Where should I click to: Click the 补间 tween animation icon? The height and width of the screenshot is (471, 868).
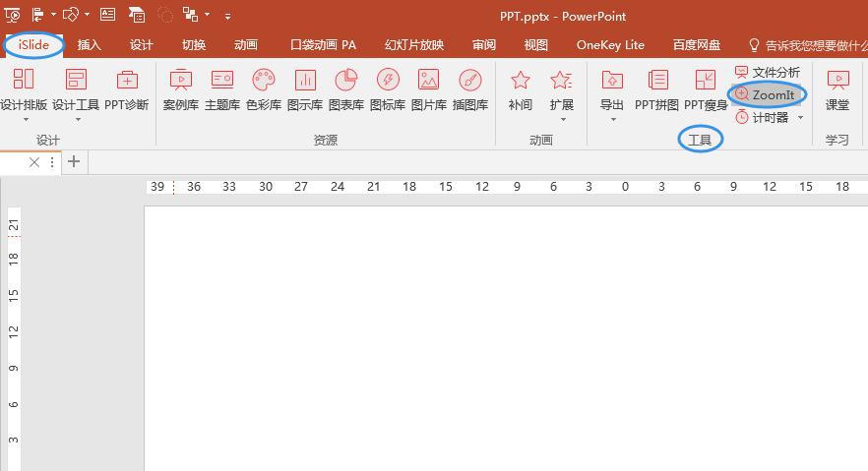[x=521, y=88]
